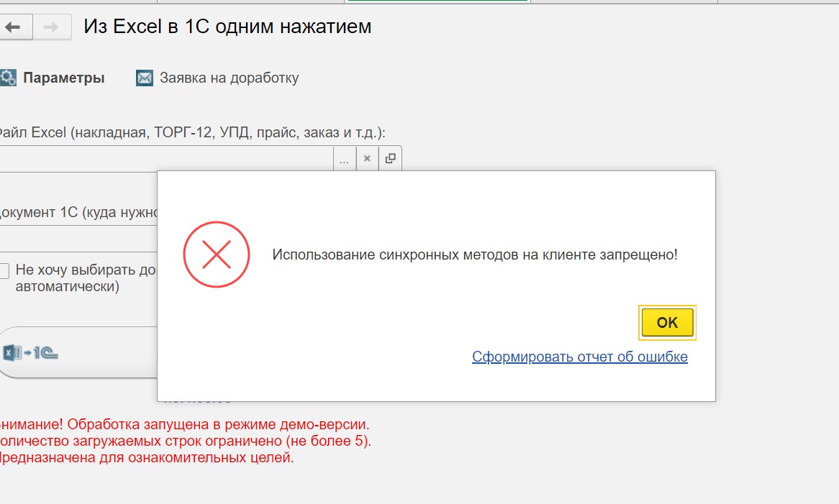Click the 'Документ 1С' field label
The image size is (839, 504).
(x=78, y=212)
